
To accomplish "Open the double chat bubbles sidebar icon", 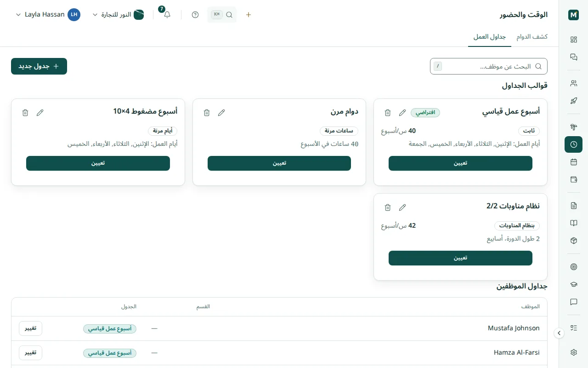I will point(573,57).
